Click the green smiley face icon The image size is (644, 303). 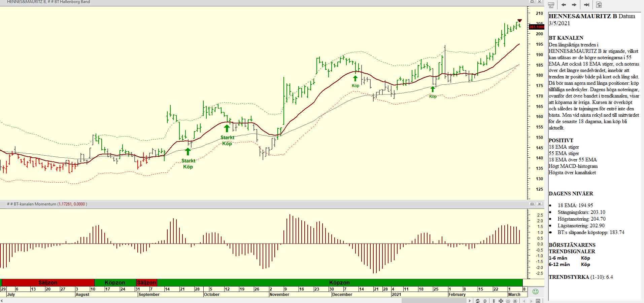tap(536, 291)
